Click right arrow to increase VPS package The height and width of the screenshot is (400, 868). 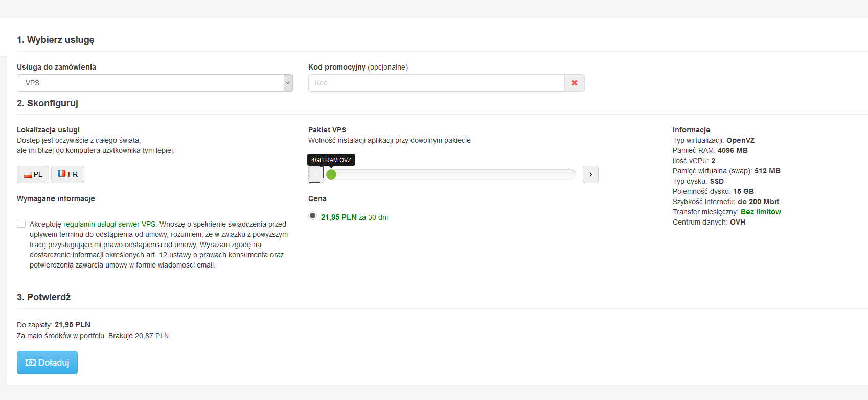tap(590, 174)
